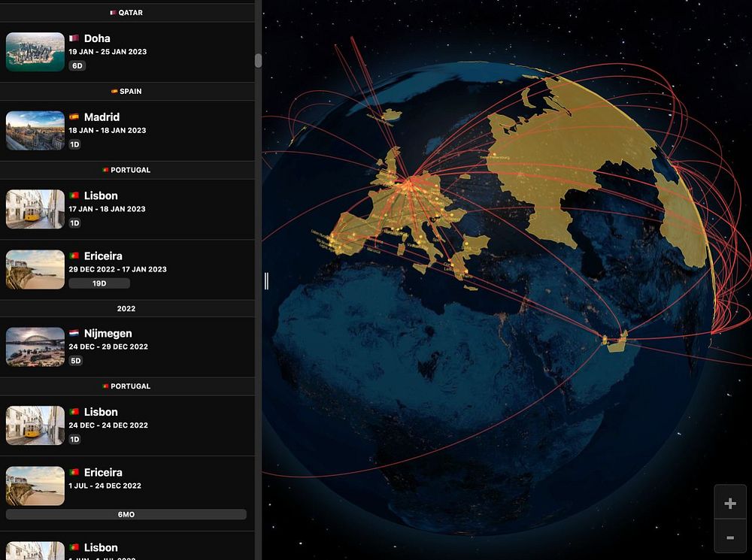Select the Nijmegen bridge thumbnail

pos(35,347)
